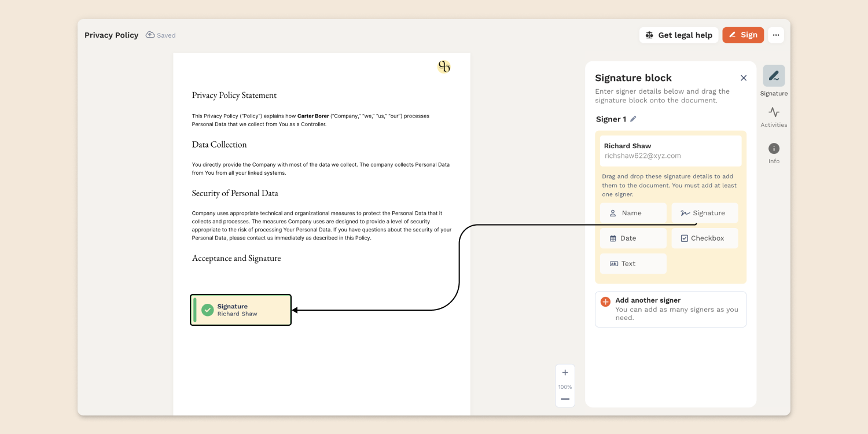Click the zoom in plus icon
The width and height of the screenshot is (868, 434).
(x=565, y=373)
